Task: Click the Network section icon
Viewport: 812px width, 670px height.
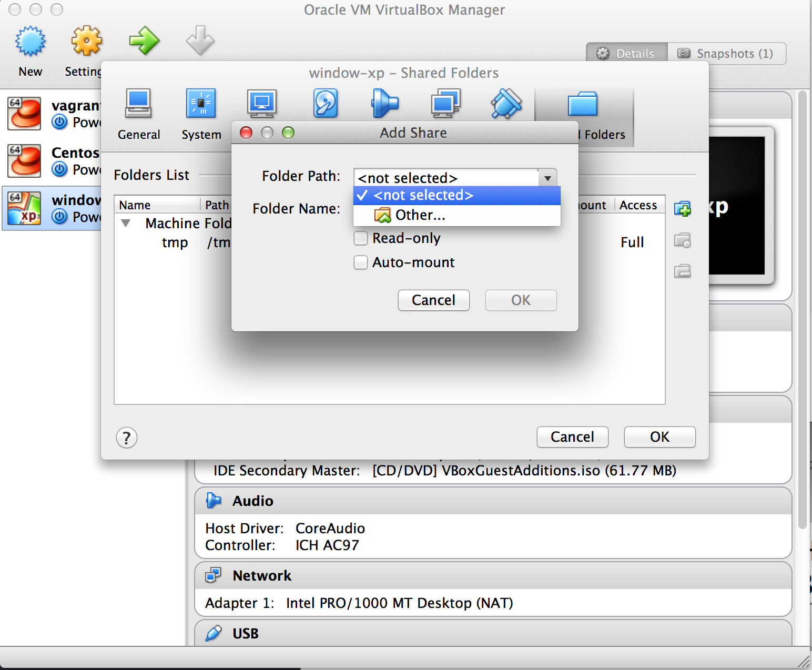Action: coord(214,575)
